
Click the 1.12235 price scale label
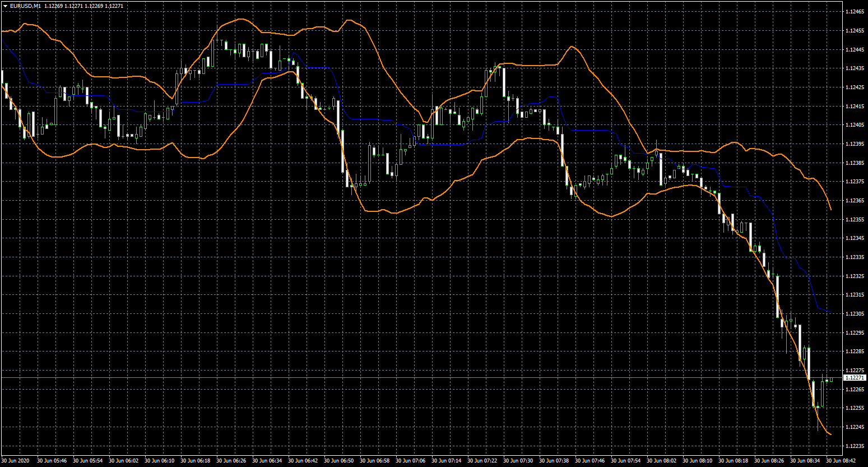(x=854, y=446)
